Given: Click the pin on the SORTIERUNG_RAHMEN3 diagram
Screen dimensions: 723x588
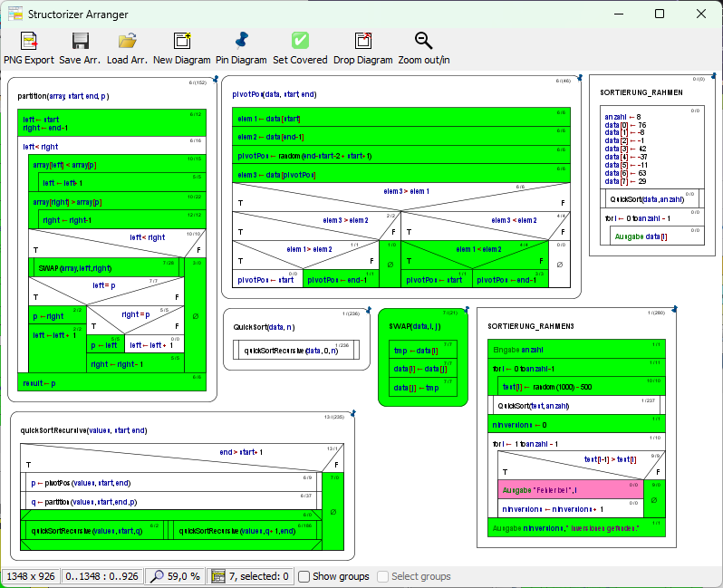Looking at the screenshot, I should pos(675,309).
